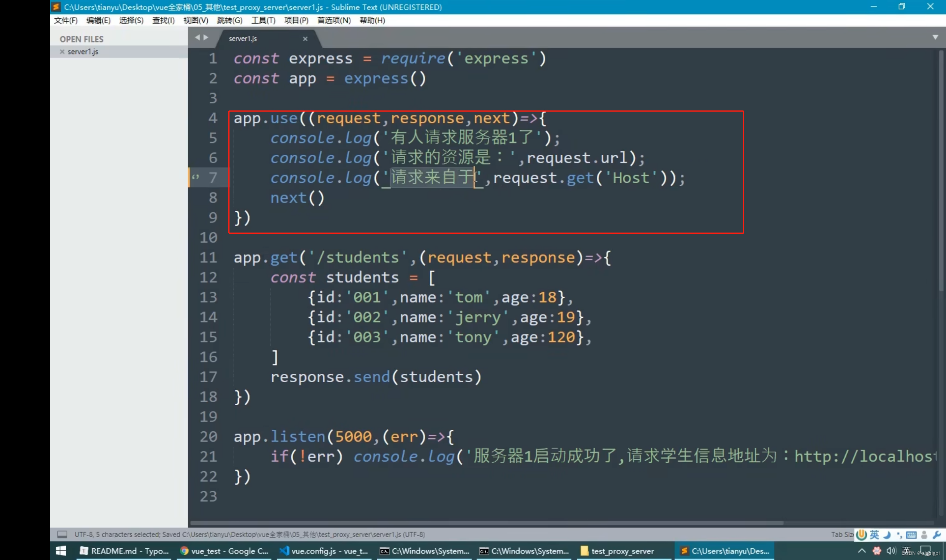The height and width of the screenshot is (560, 946).
Task: Open IME settings wrench icon
Action: tap(937, 535)
